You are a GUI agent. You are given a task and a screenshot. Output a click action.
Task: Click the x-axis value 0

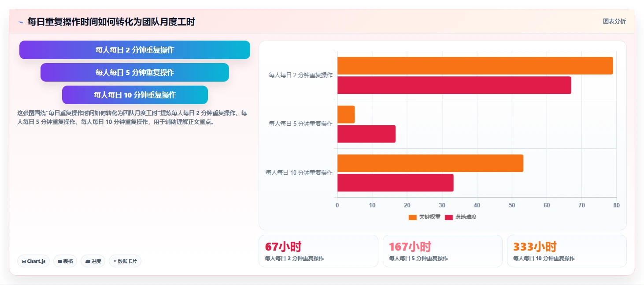337,205
